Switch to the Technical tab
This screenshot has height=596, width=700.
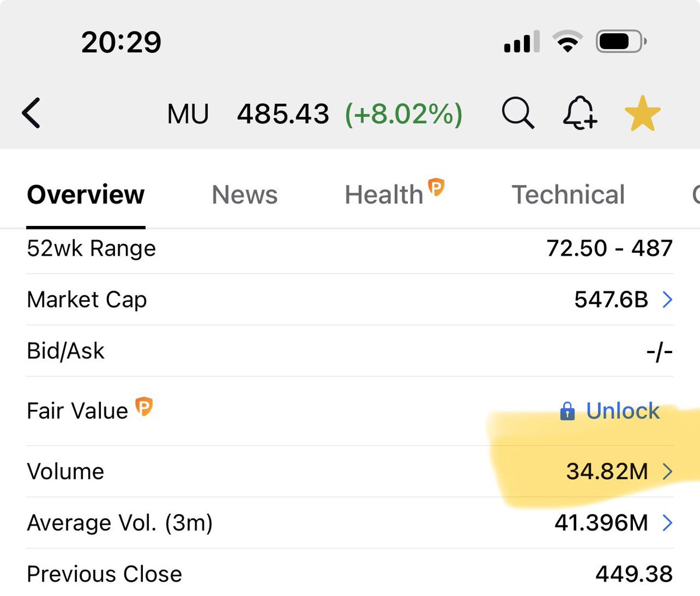pyautogui.click(x=568, y=194)
